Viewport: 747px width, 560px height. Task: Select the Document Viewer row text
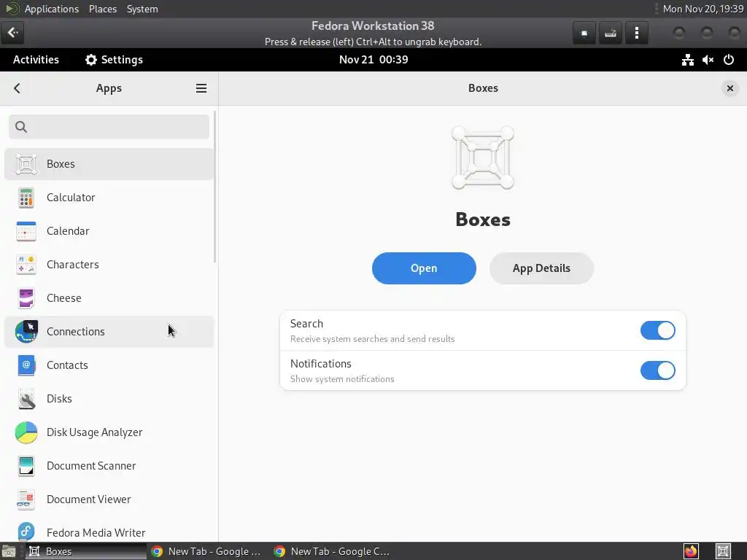click(88, 499)
